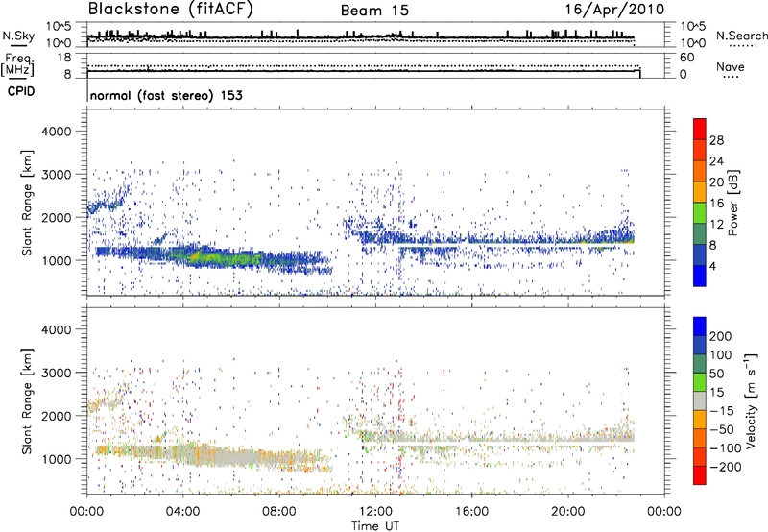Click the date '16/Apr/2010'
768x532 pixels.
pos(614,10)
